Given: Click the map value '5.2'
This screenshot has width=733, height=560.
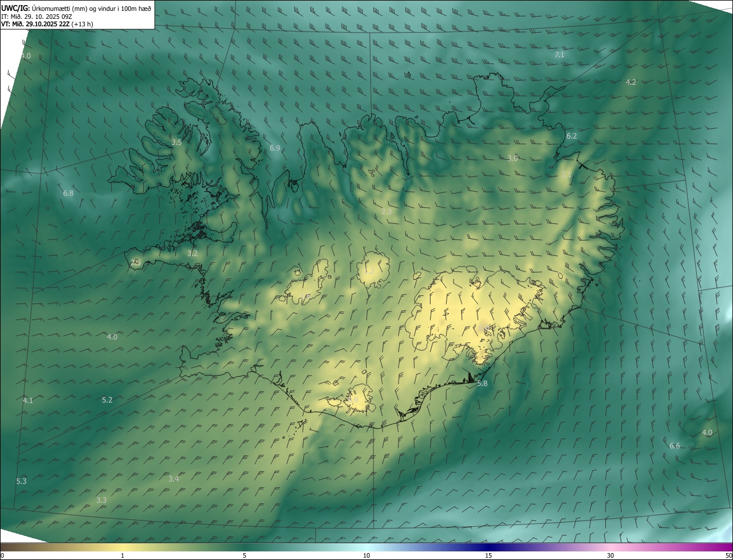Looking at the screenshot, I should tap(107, 400).
